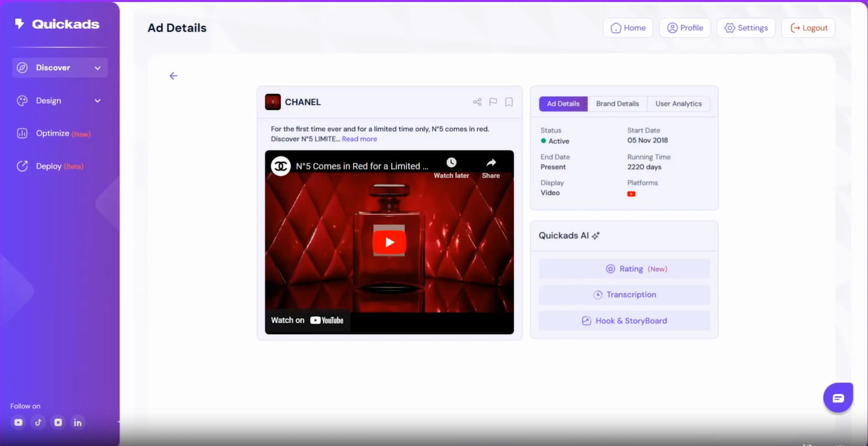
Task: Switch to the Brand Details tab
Action: 617,103
